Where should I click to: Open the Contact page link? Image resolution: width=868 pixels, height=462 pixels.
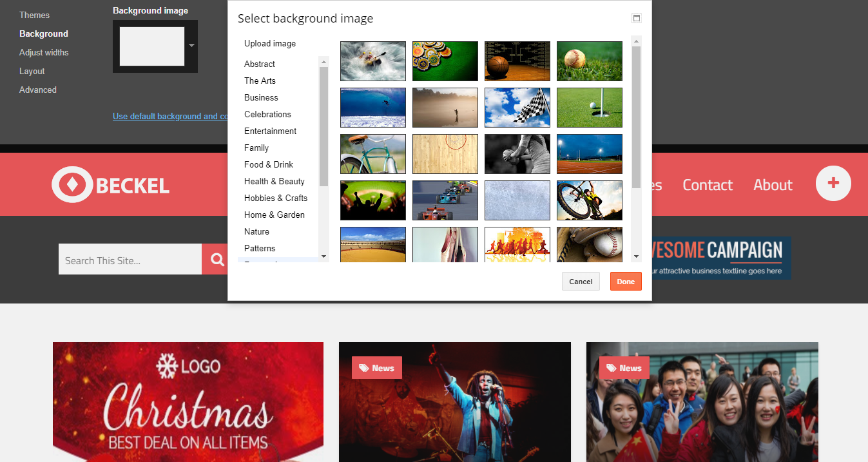click(708, 185)
